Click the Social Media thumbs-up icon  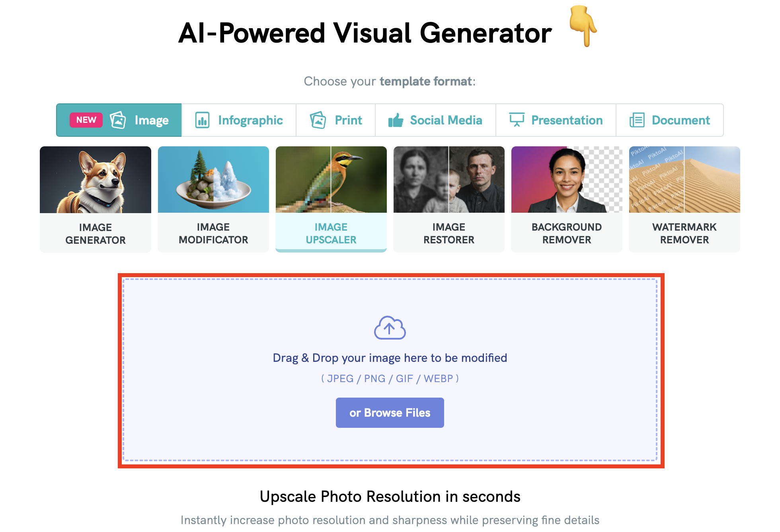396,120
